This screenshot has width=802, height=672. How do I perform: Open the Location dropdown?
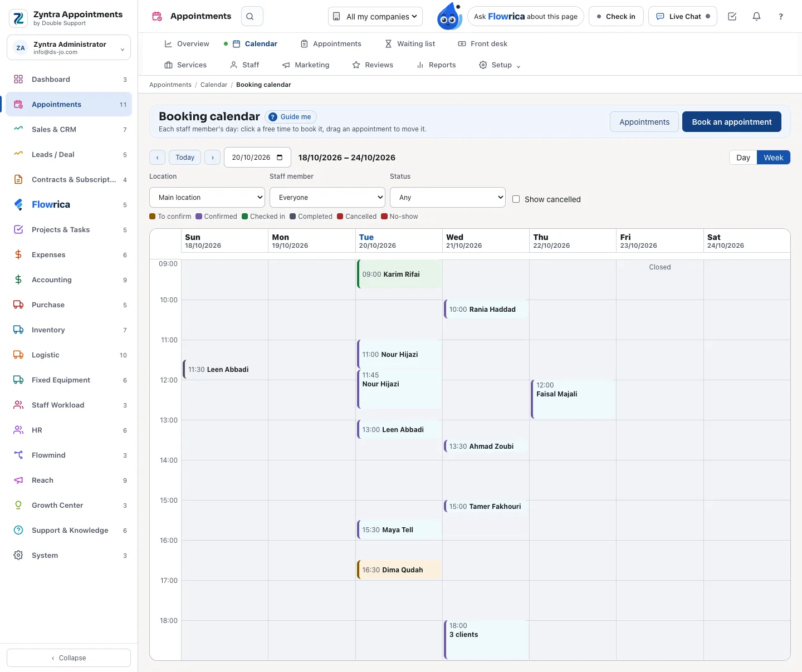207,198
